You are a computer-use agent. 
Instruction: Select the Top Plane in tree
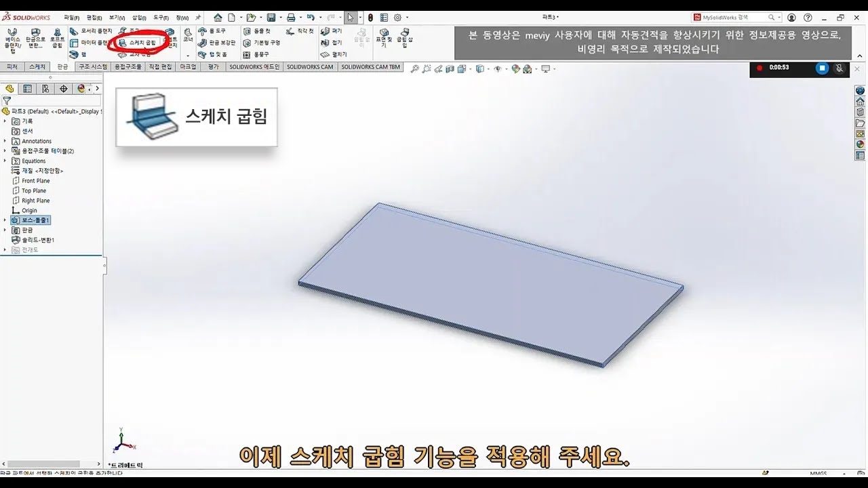pyautogui.click(x=29, y=191)
